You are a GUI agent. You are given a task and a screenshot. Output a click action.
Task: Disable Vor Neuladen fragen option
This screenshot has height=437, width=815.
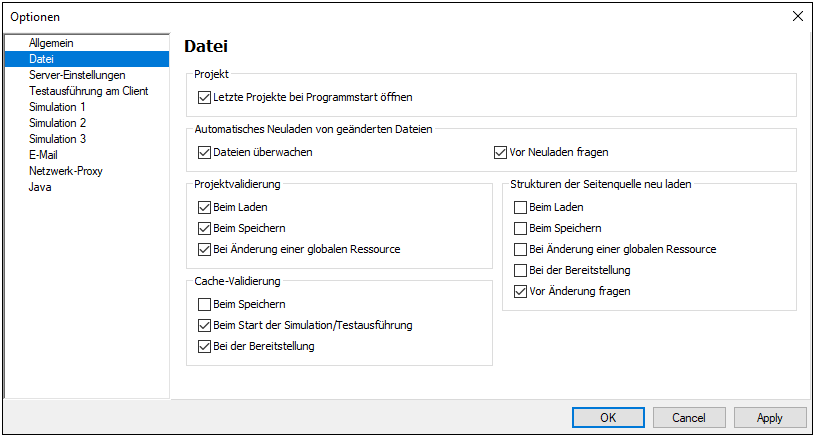[501, 153]
